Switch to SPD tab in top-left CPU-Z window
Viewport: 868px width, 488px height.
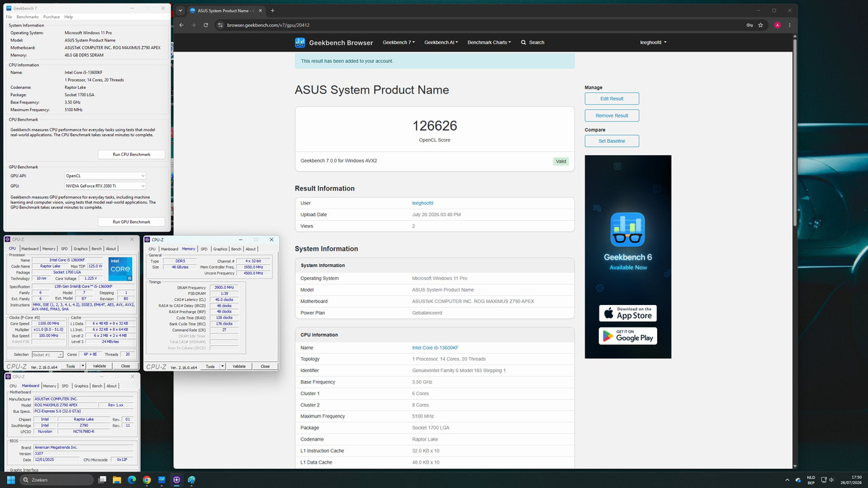click(x=64, y=249)
